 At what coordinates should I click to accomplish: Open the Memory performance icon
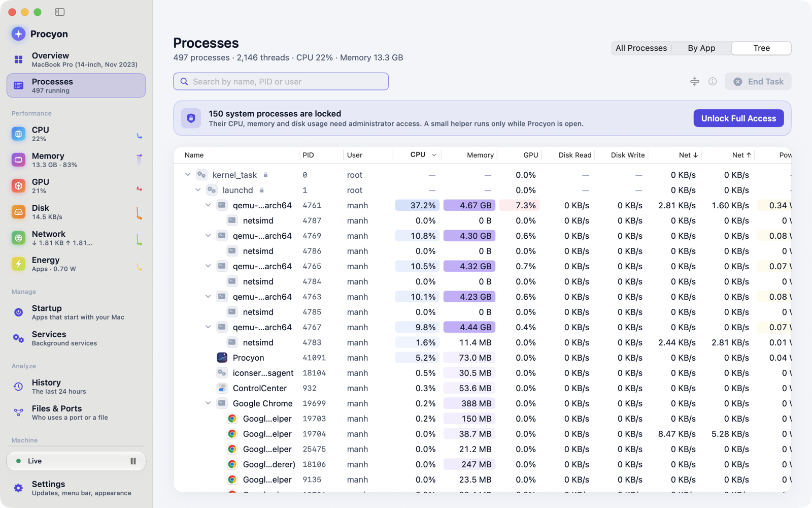tap(18, 160)
